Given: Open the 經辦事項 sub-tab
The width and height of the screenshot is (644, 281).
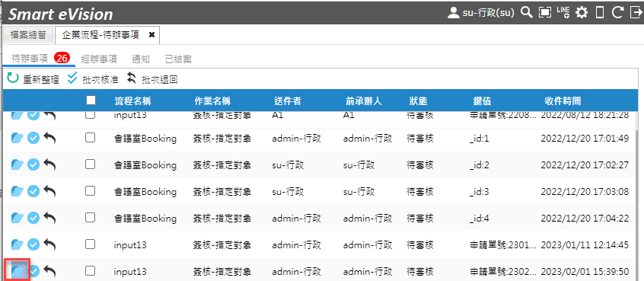Looking at the screenshot, I should (99, 59).
